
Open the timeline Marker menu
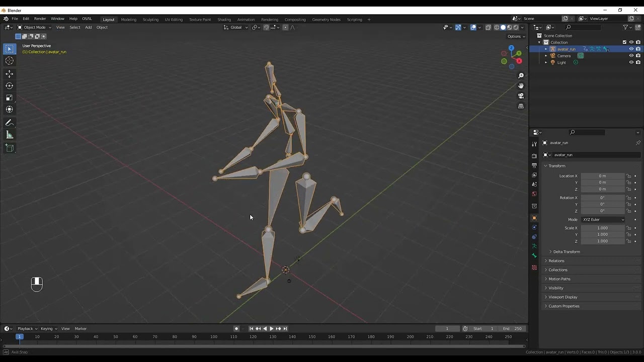coord(81,329)
